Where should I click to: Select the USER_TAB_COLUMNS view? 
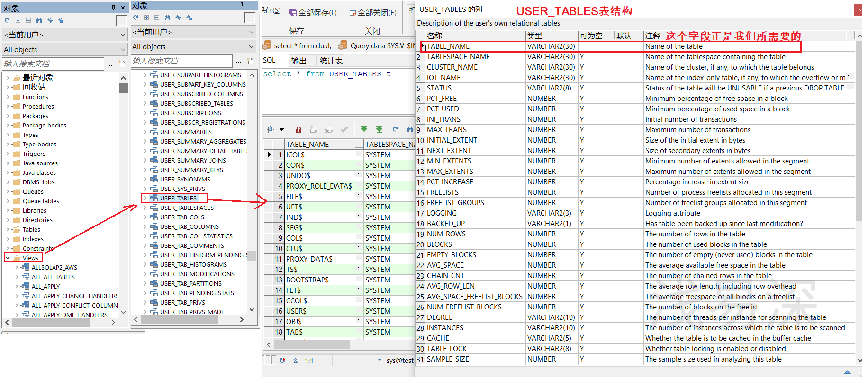tap(190, 226)
